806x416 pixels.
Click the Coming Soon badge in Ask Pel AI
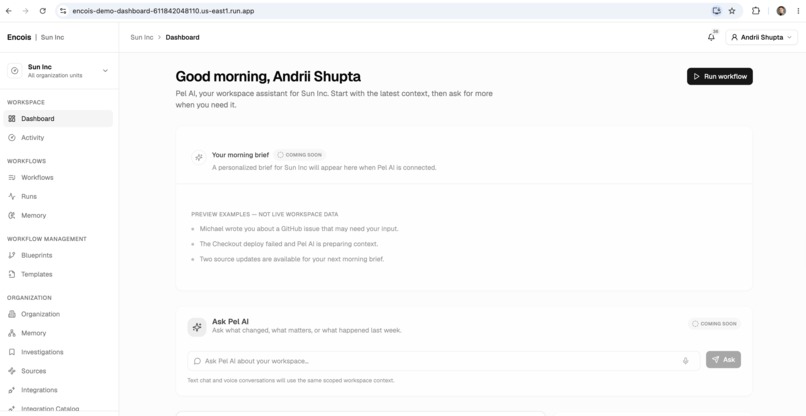715,324
